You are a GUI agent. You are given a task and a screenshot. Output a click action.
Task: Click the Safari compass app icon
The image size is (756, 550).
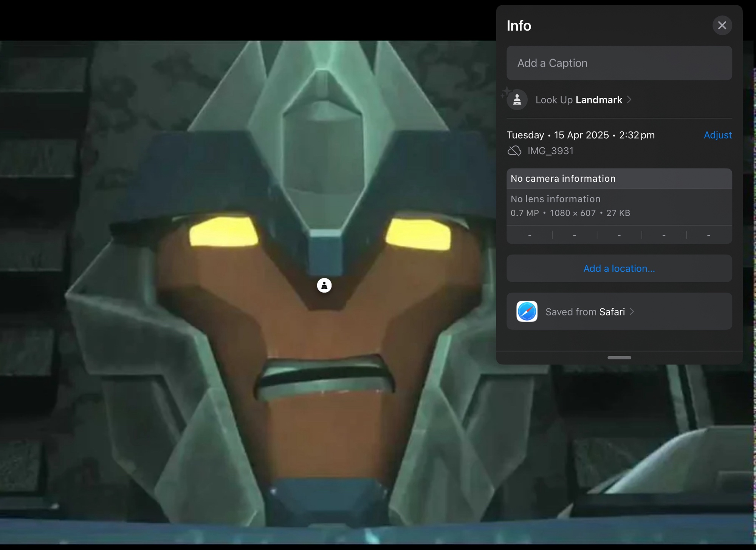[x=527, y=312]
